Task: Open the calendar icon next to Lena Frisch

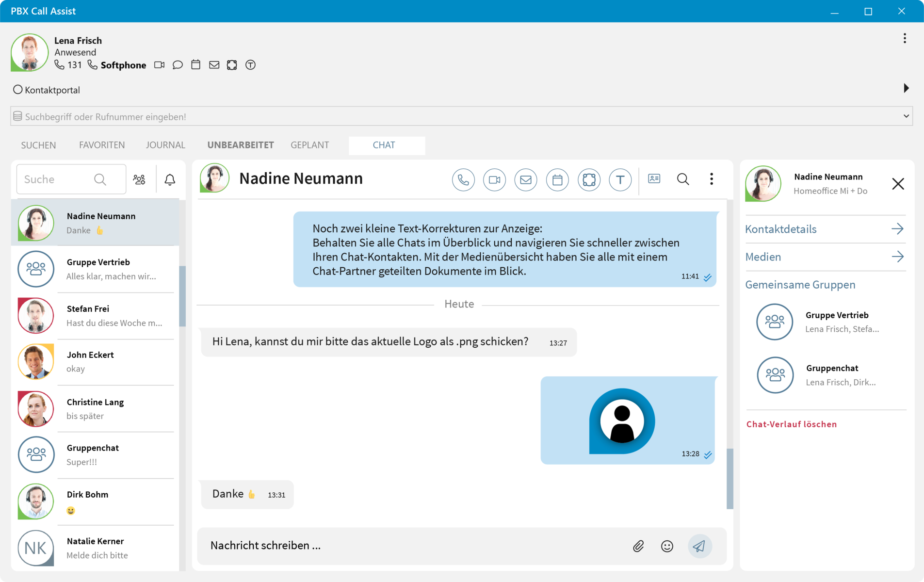Action: 195,65
